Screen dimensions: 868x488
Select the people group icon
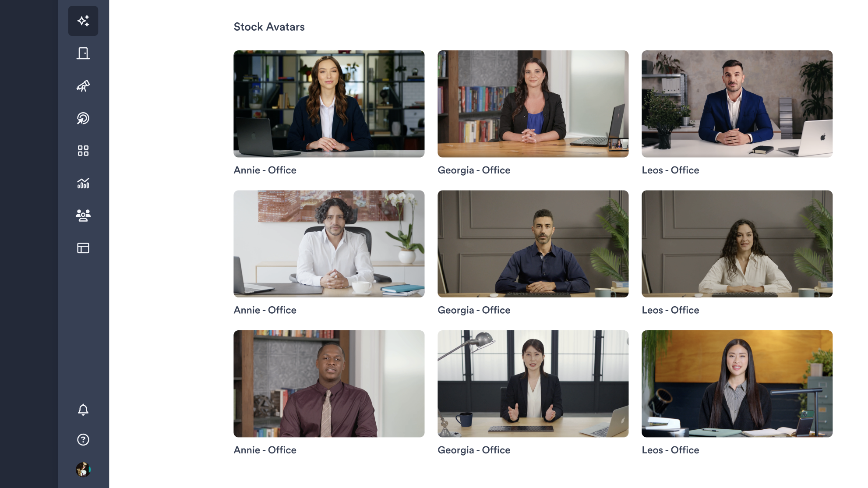[x=83, y=216]
